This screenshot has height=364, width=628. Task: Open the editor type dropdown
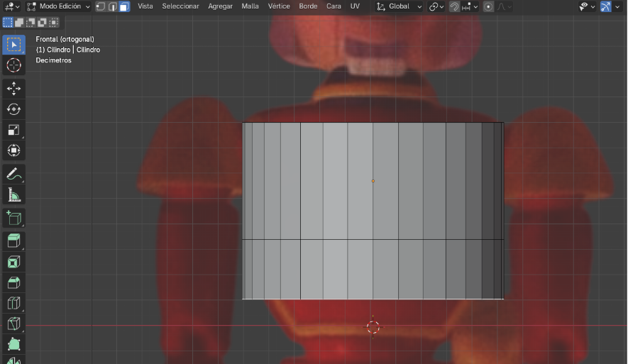(11, 6)
